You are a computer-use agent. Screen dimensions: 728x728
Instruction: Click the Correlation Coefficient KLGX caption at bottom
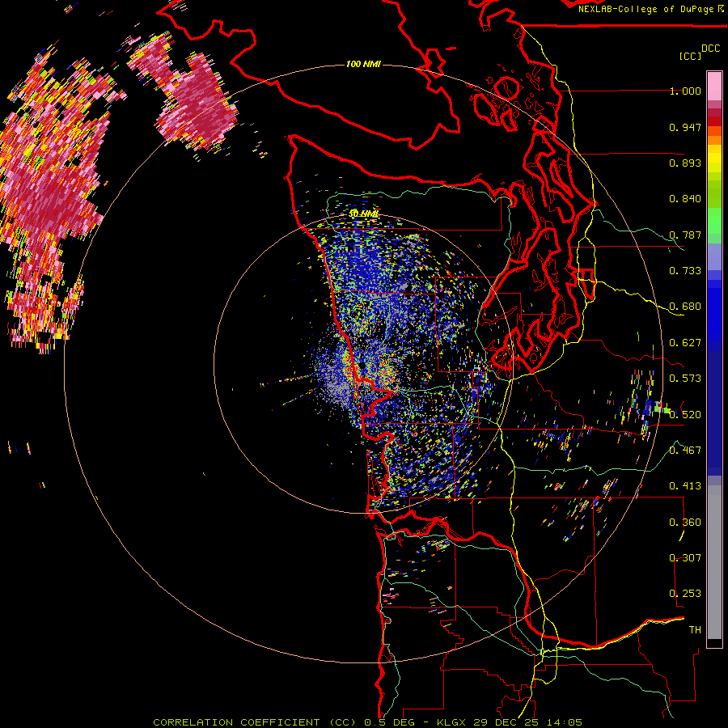tap(367, 722)
